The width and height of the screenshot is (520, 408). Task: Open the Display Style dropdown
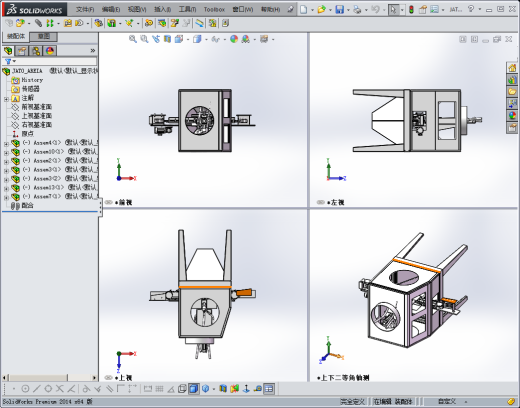tap(197, 39)
